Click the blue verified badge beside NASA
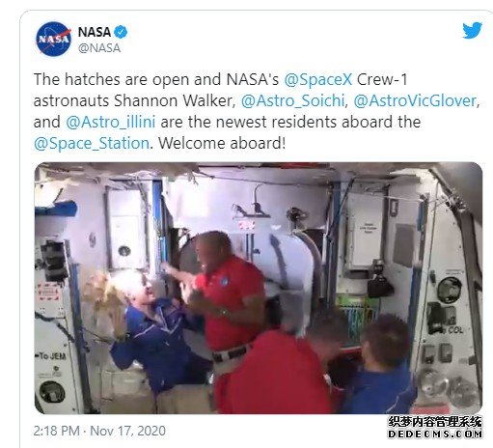 click(121, 32)
